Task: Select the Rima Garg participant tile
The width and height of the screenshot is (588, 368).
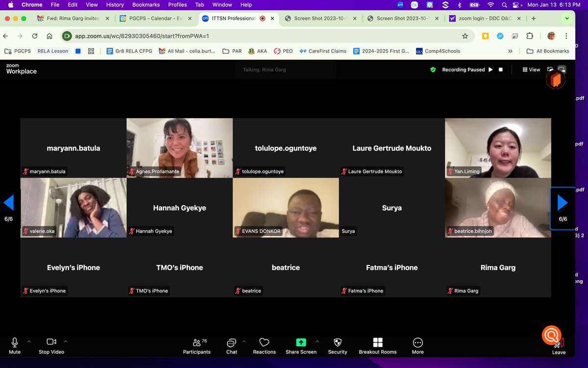Action: (x=498, y=267)
